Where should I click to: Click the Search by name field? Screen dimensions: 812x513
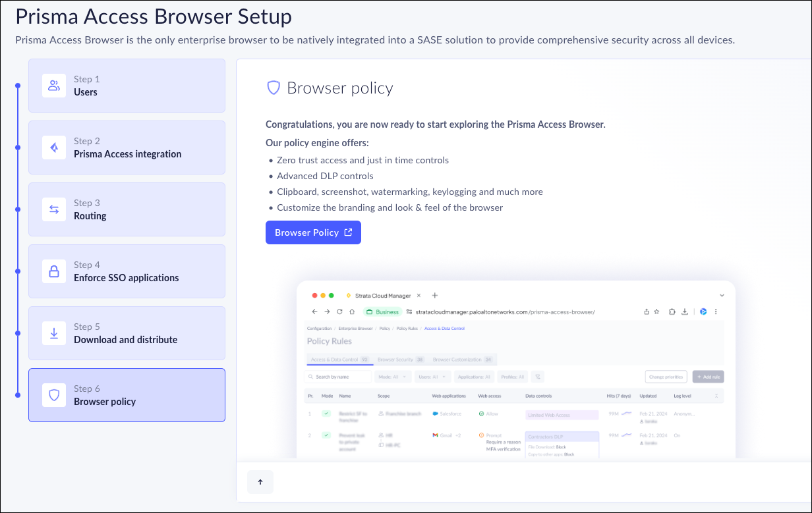point(337,377)
